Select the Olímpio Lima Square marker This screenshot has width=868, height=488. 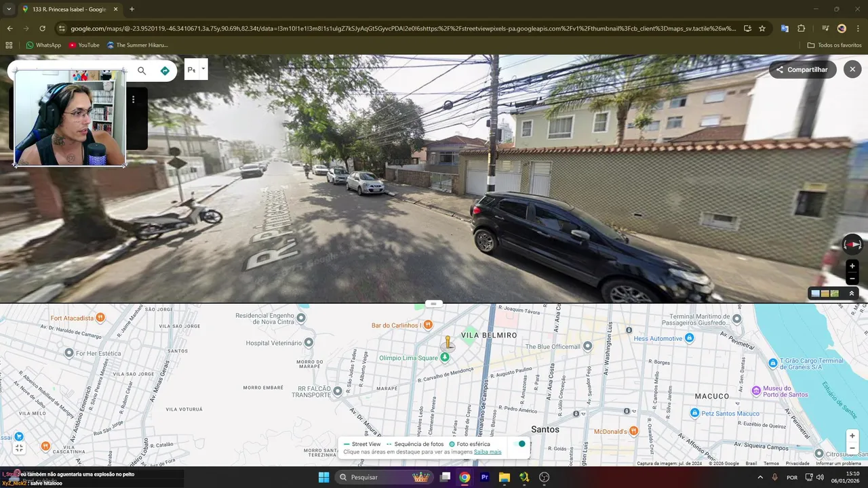tap(445, 357)
